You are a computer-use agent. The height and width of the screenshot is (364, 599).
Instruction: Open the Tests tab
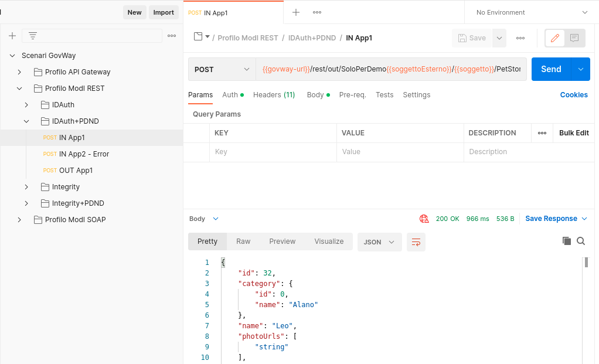[384, 95]
